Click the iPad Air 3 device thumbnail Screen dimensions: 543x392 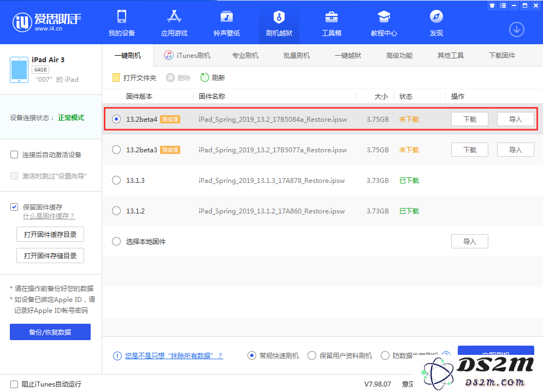point(19,69)
